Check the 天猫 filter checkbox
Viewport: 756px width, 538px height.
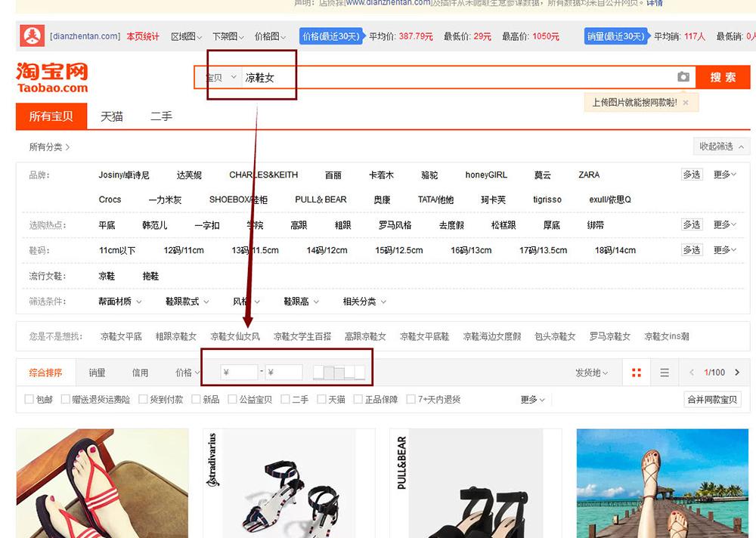click(321, 399)
